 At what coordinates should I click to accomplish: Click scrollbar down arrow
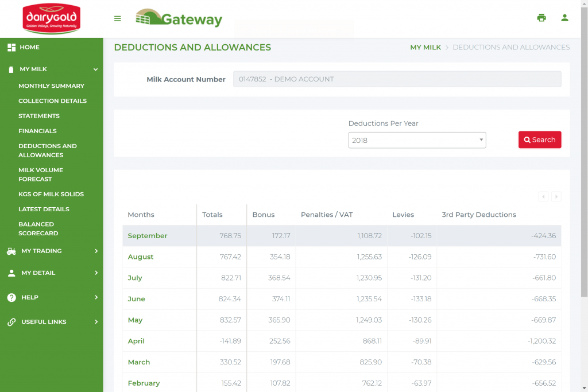pos(584,388)
